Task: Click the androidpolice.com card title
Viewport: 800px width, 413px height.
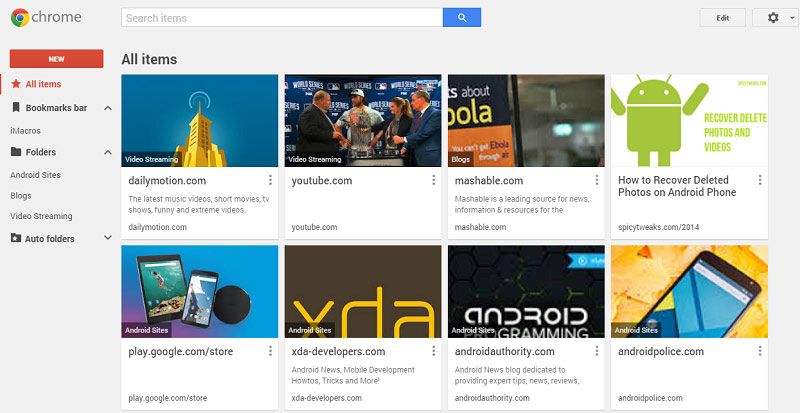Action: tap(661, 352)
